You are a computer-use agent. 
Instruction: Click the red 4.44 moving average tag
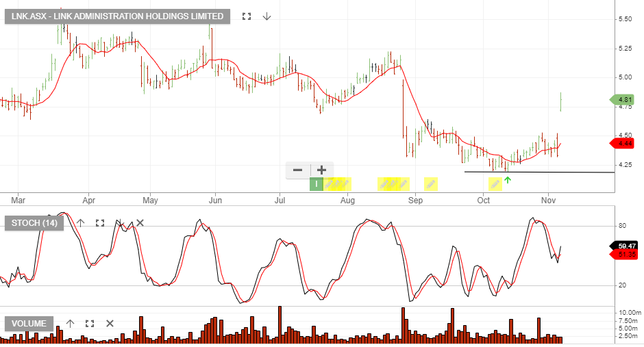(x=622, y=144)
